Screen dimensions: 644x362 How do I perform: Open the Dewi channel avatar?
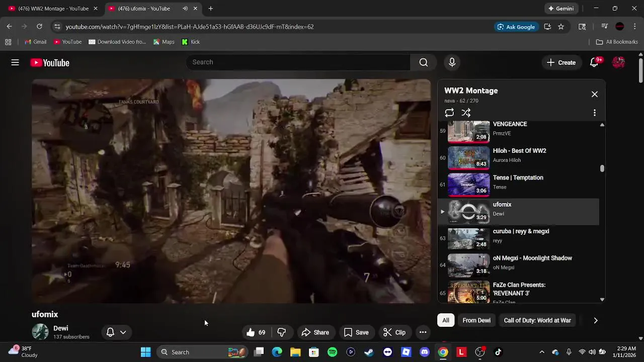[40, 332]
